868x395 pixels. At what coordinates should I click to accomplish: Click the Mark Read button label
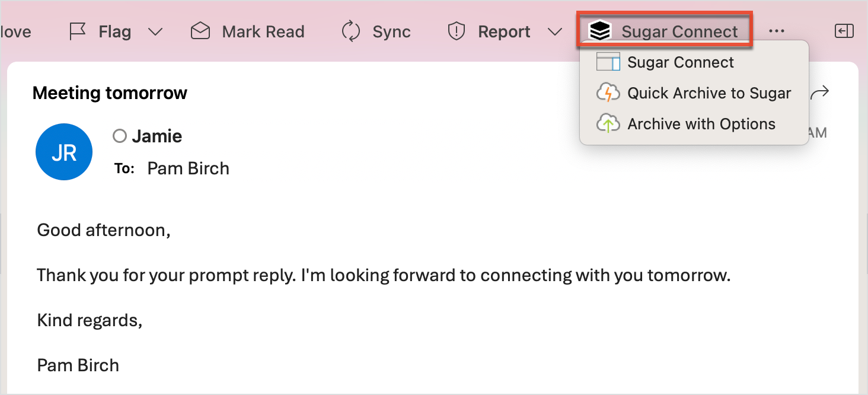click(x=263, y=31)
